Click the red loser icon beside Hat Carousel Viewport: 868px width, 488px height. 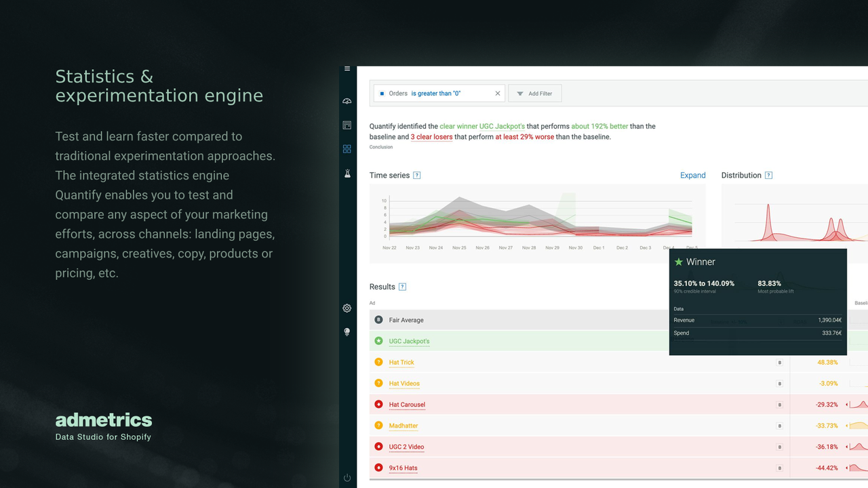[378, 404]
